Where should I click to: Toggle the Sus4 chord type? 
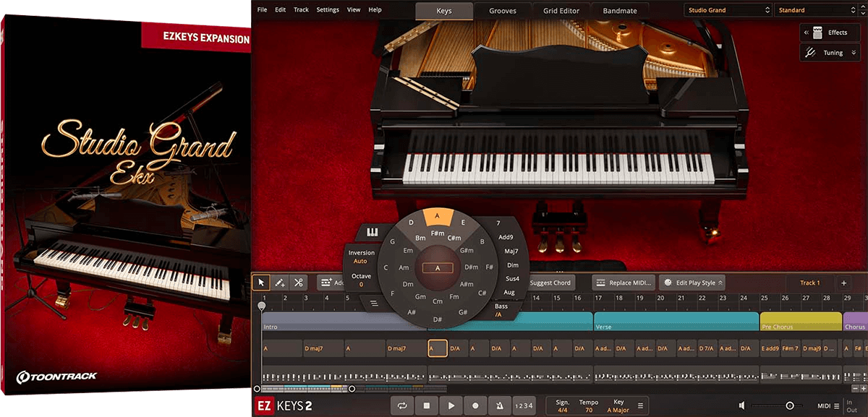pyautogui.click(x=512, y=278)
